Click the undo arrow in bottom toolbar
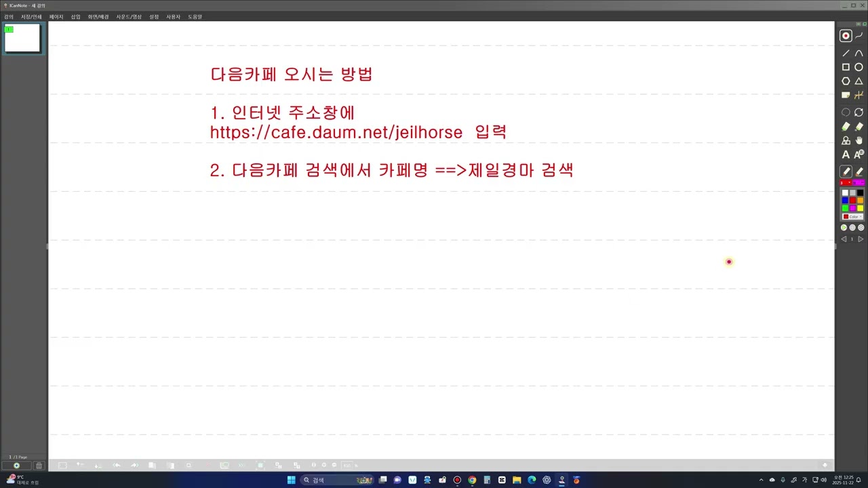Image resolution: width=868 pixels, height=488 pixels. point(116,465)
